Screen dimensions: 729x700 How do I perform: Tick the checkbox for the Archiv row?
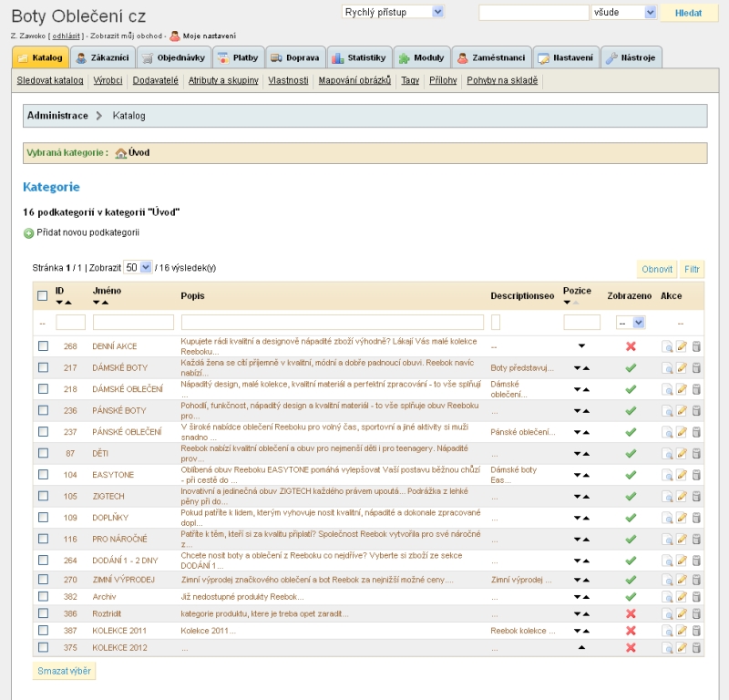(x=43, y=596)
